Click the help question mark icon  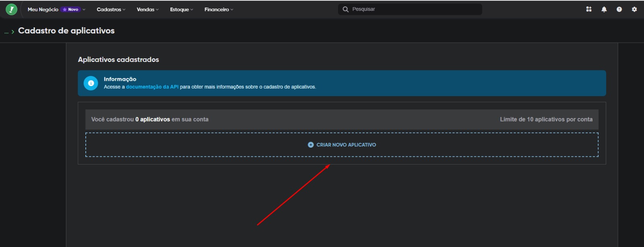pos(619,9)
